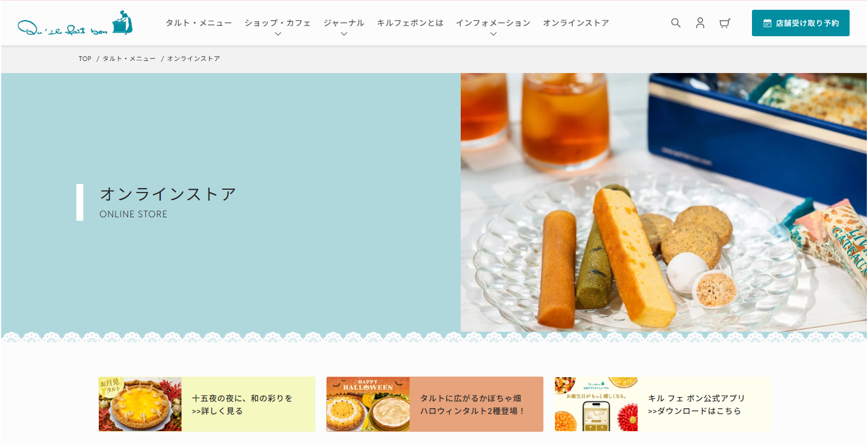Click >>ダウンロードはこちら app link

(695, 411)
